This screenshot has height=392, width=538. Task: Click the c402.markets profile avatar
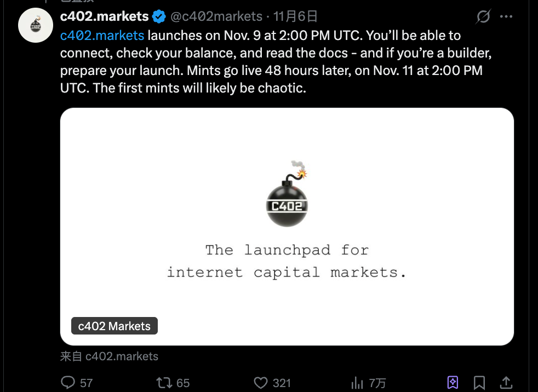[x=35, y=25]
